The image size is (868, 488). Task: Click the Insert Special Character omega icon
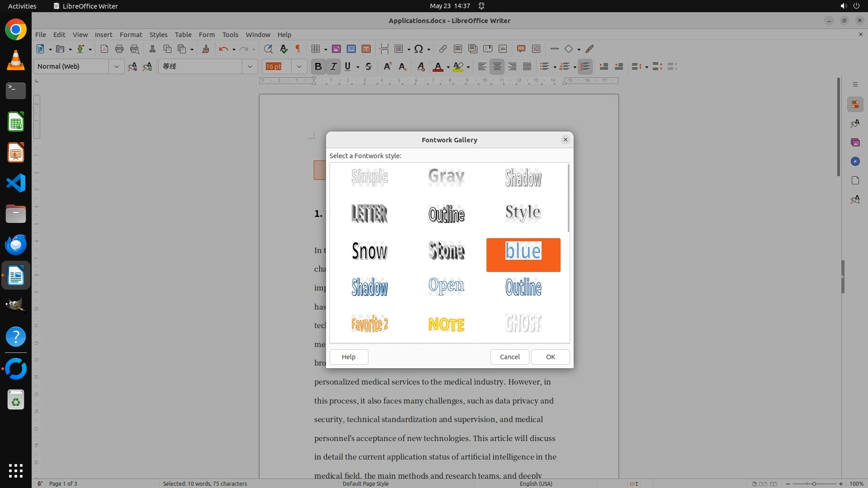pos(419,49)
